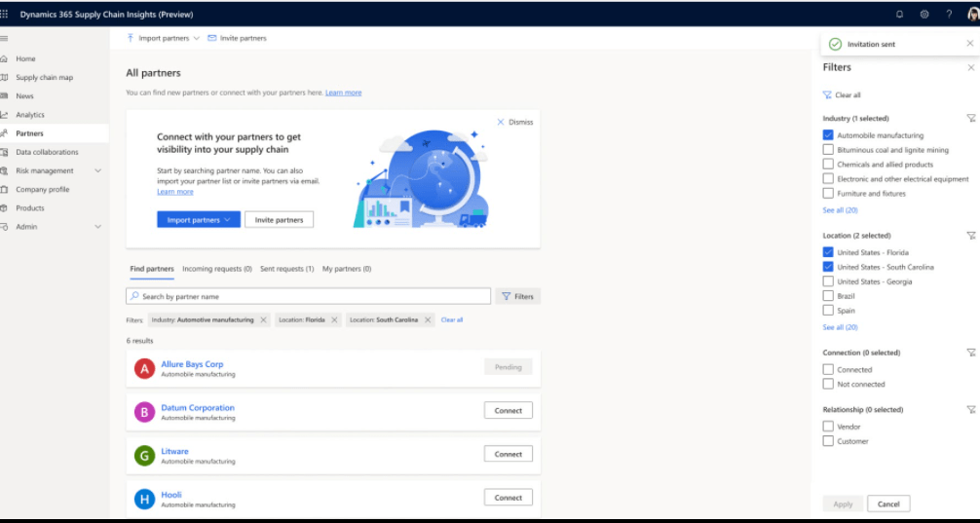This screenshot has width=980, height=523.
Task: Click the help question mark icon
Action: point(948,15)
